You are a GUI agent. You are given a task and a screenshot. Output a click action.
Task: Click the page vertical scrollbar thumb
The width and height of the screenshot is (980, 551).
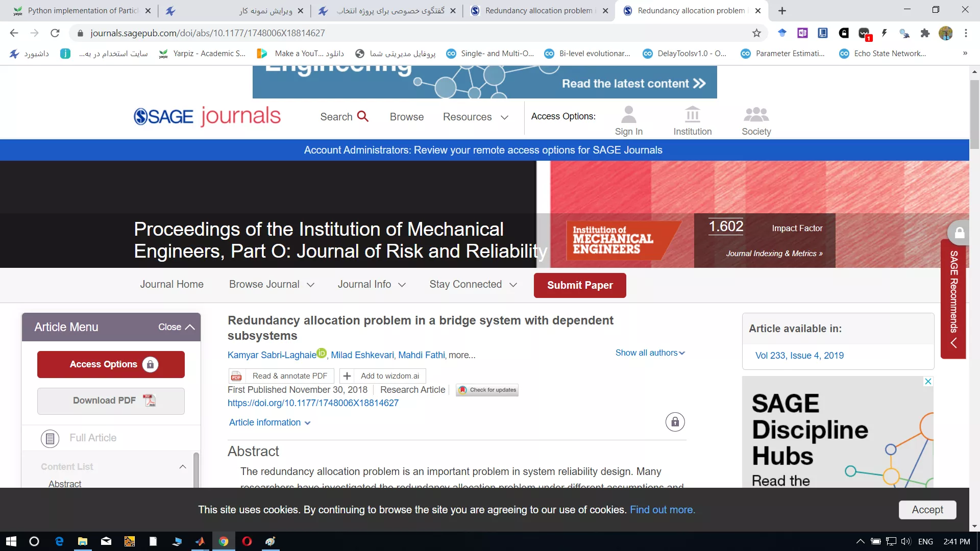click(974, 114)
